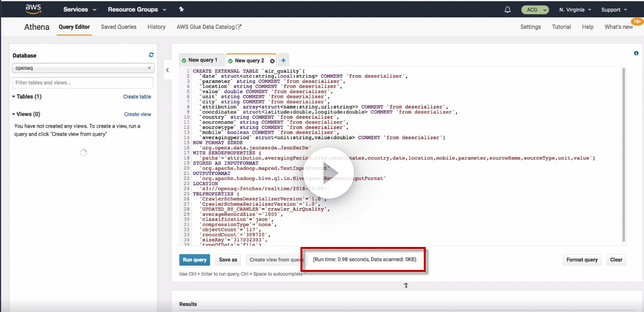
Task: Open the notifications bell
Action: (507, 9)
